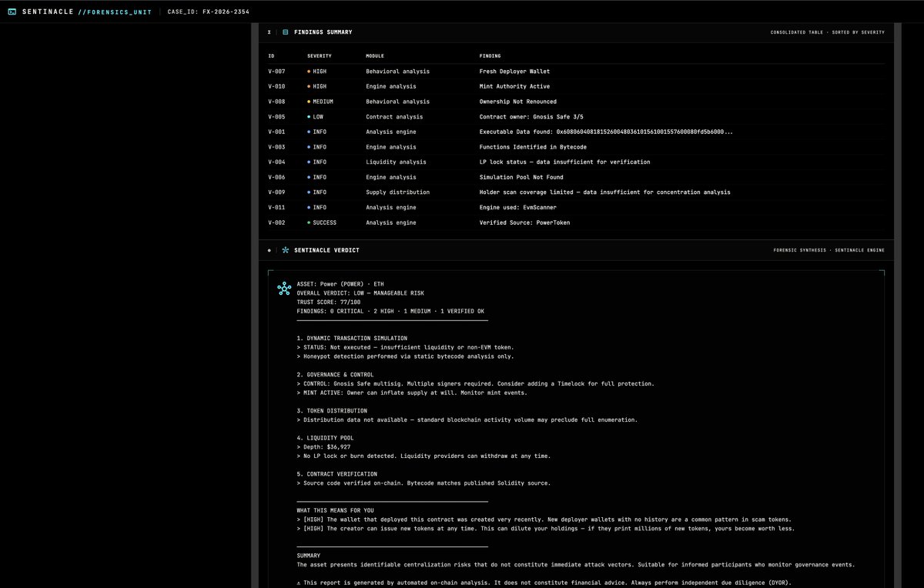Click the Sentinacle Verdict snowflake icon
This screenshot has height=588, width=924.
point(286,250)
